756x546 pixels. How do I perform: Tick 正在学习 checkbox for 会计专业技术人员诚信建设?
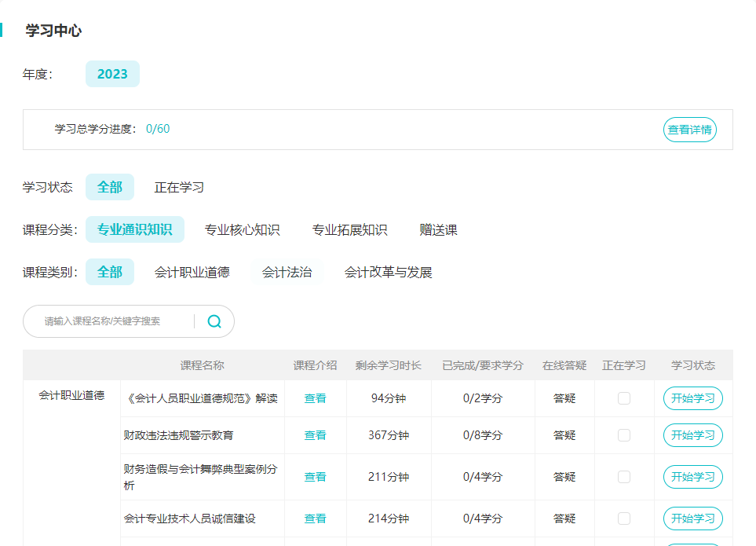coord(624,519)
